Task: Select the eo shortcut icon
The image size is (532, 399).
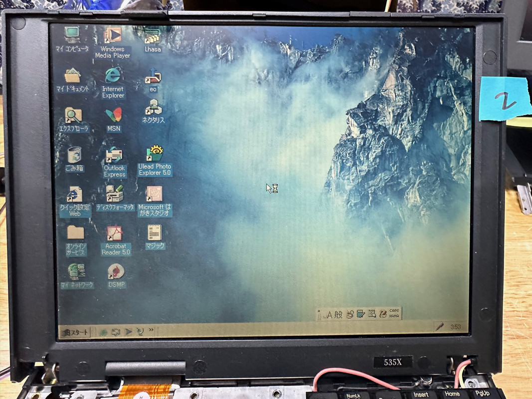Action: tap(153, 79)
